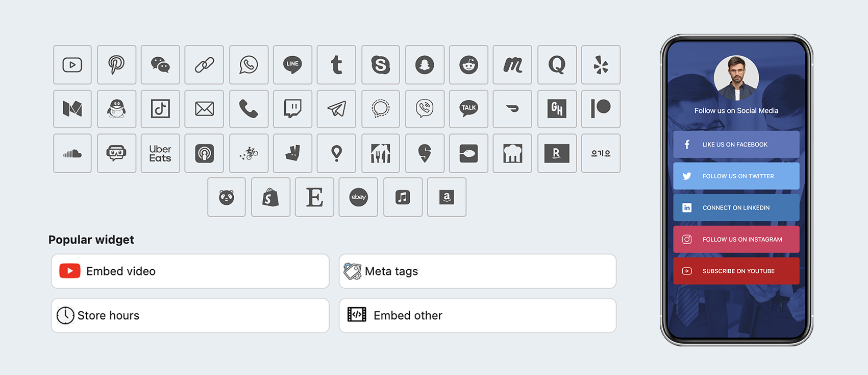The width and height of the screenshot is (868, 375).
Task: Select the Reddit icon
Action: [468, 65]
